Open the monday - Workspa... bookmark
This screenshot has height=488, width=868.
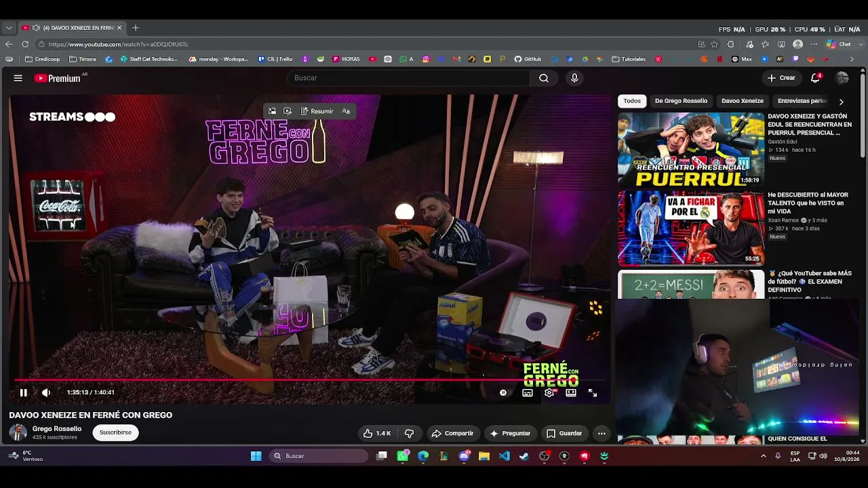pyautogui.click(x=219, y=59)
